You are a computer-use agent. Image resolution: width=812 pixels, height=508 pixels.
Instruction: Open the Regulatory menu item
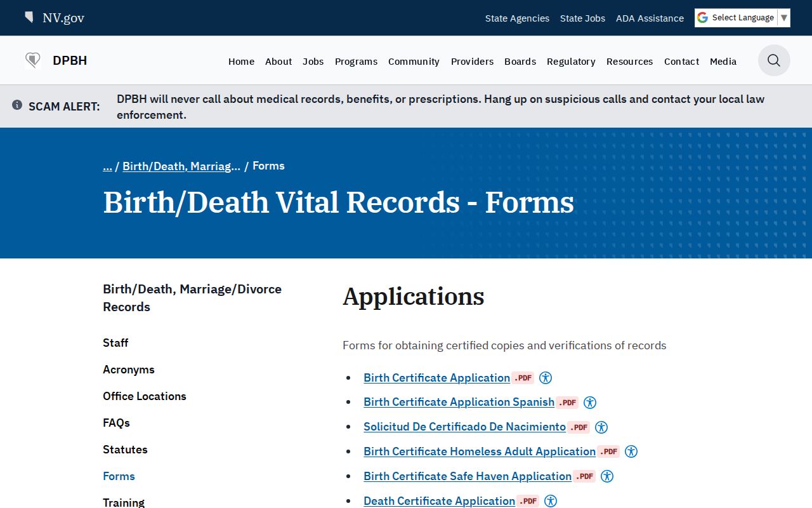click(x=571, y=62)
